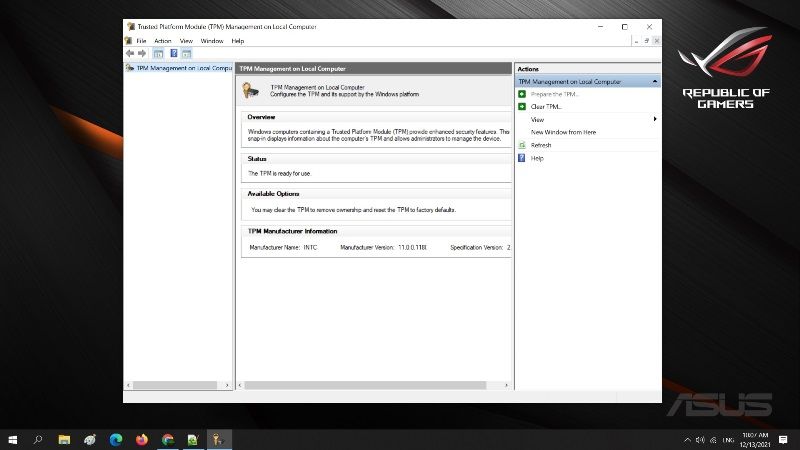Open the green app icon next to Chrome
800x450 pixels.
[x=193, y=439]
